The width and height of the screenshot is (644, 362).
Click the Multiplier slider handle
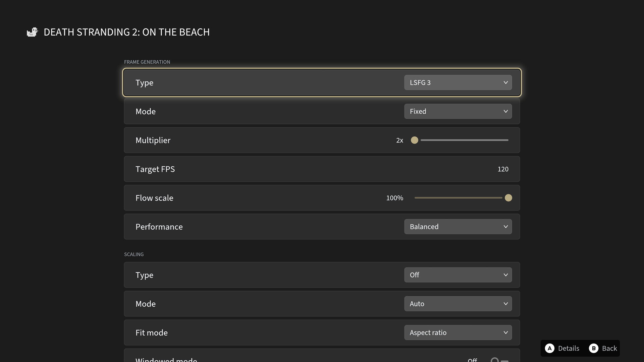415,140
